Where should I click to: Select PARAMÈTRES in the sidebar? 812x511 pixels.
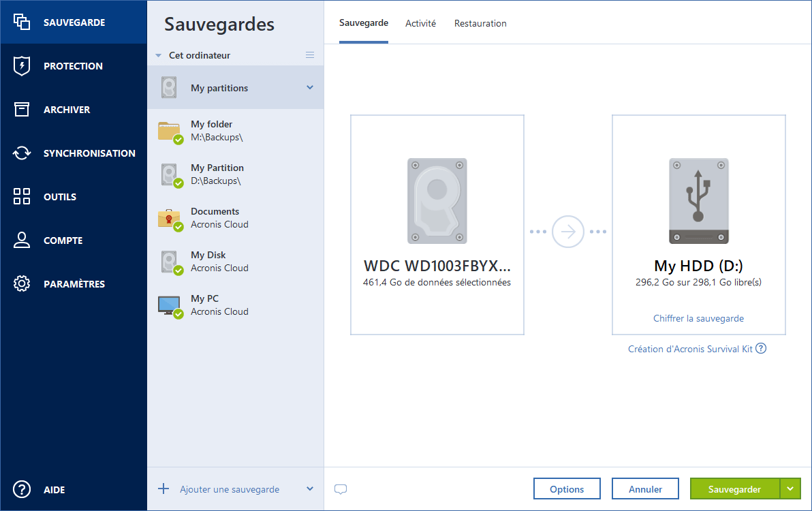(74, 283)
